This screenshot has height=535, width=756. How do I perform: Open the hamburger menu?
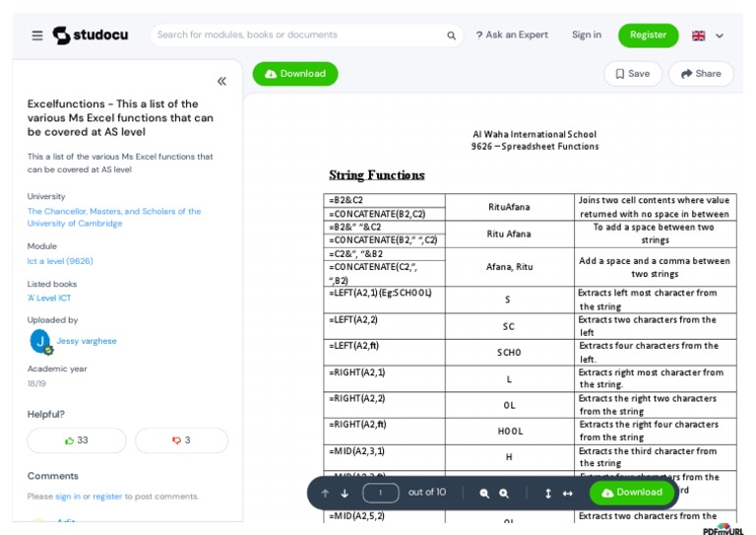click(37, 35)
